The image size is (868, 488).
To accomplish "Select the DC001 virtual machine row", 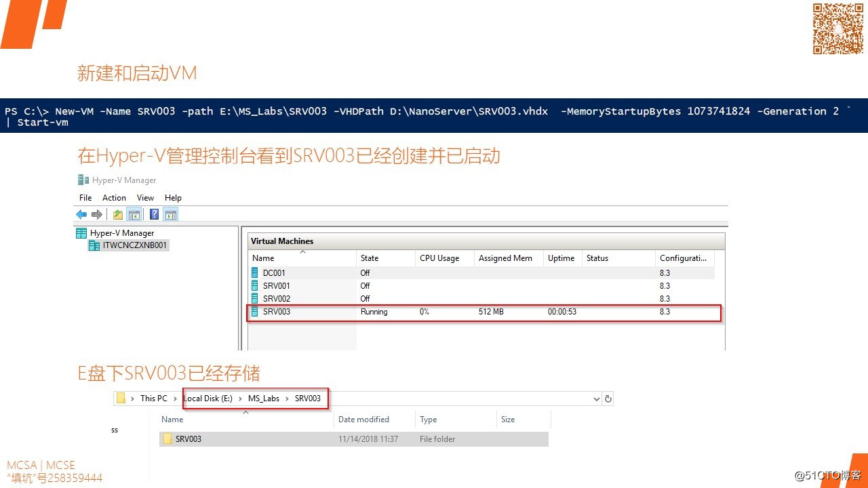I will click(x=481, y=272).
